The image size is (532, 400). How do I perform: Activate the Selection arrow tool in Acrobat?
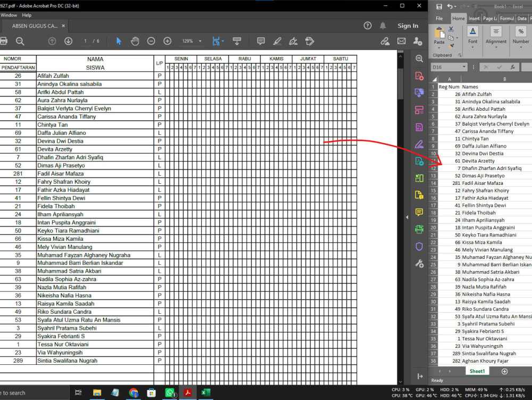tap(119, 41)
